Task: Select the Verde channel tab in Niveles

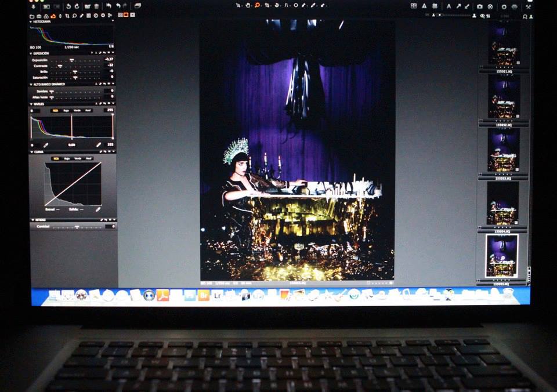Action: (77, 110)
